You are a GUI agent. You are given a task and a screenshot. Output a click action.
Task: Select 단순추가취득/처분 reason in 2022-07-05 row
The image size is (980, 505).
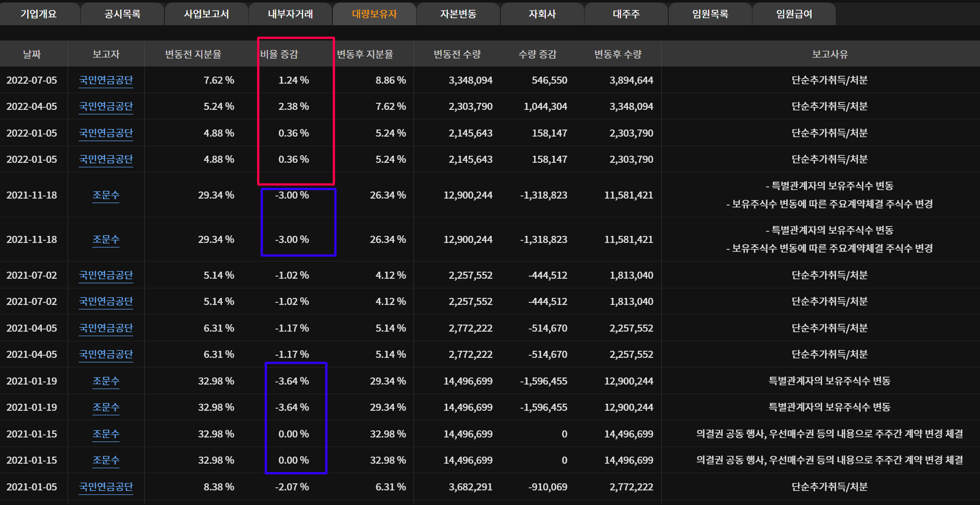tap(830, 80)
